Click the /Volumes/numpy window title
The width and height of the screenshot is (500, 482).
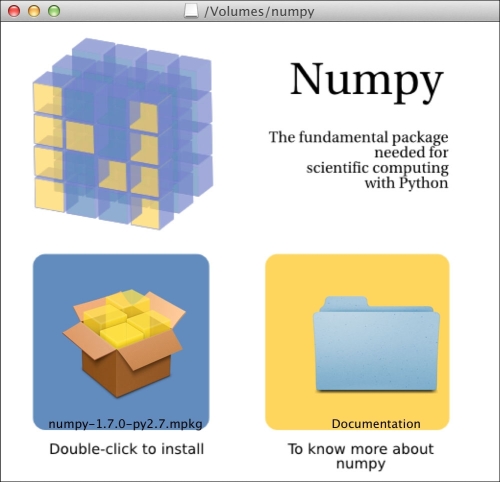[x=259, y=11]
